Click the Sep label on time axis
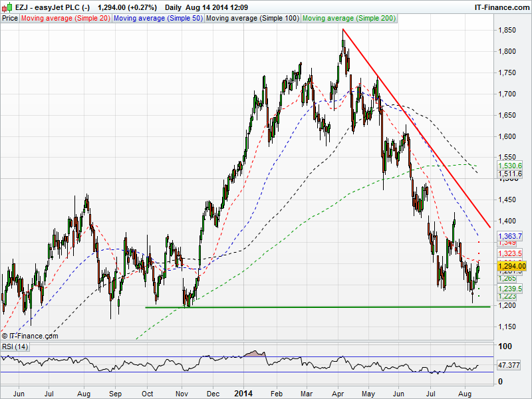This screenshot has width=532, height=399. coord(115,394)
